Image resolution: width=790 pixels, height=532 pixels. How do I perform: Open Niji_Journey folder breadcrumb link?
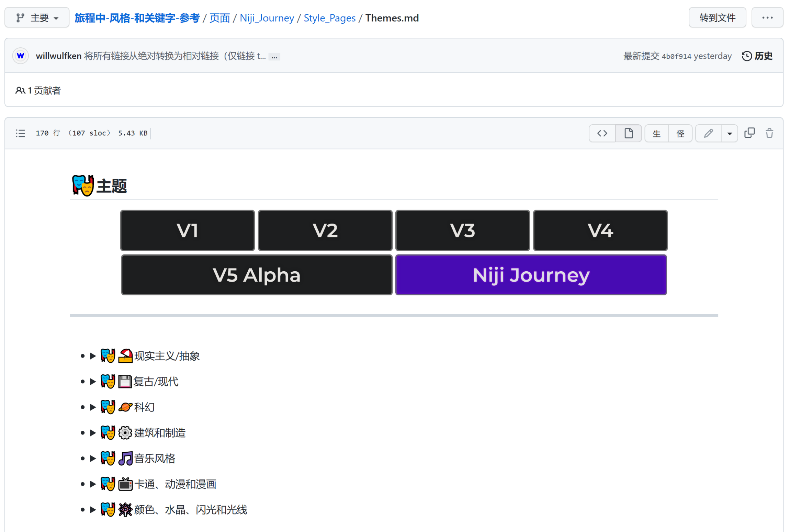[x=267, y=18]
